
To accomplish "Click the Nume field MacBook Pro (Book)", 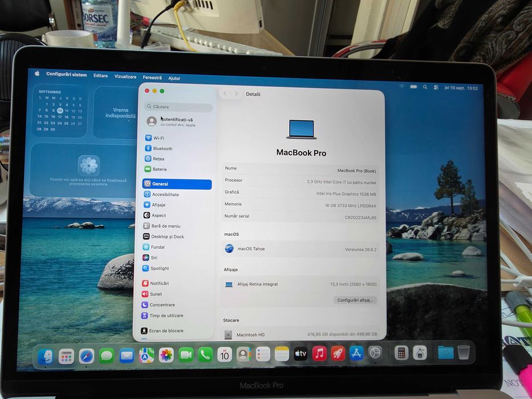I will tap(356, 170).
